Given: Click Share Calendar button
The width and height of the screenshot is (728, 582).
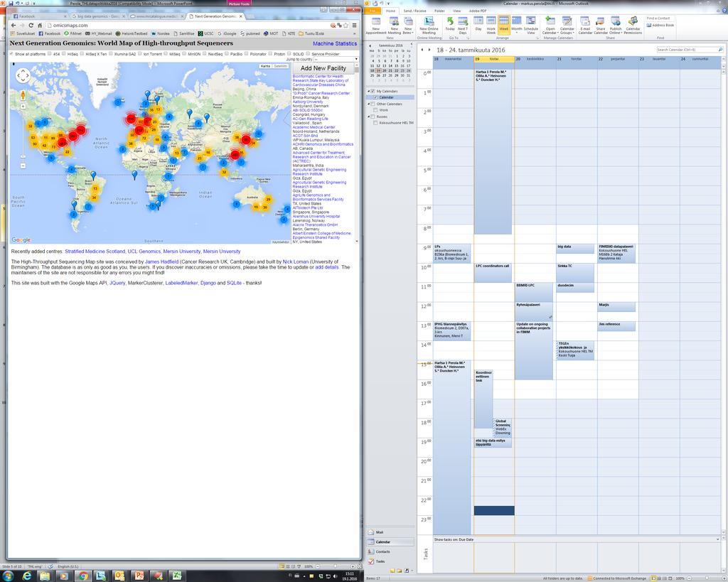Looking at the screenshot, I should click(x=600, y=26).
